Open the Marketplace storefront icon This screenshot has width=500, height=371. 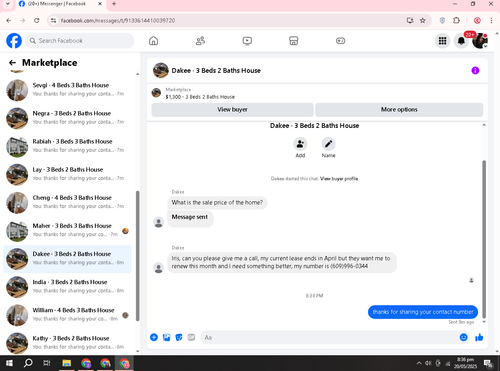(x=294, y=41)
